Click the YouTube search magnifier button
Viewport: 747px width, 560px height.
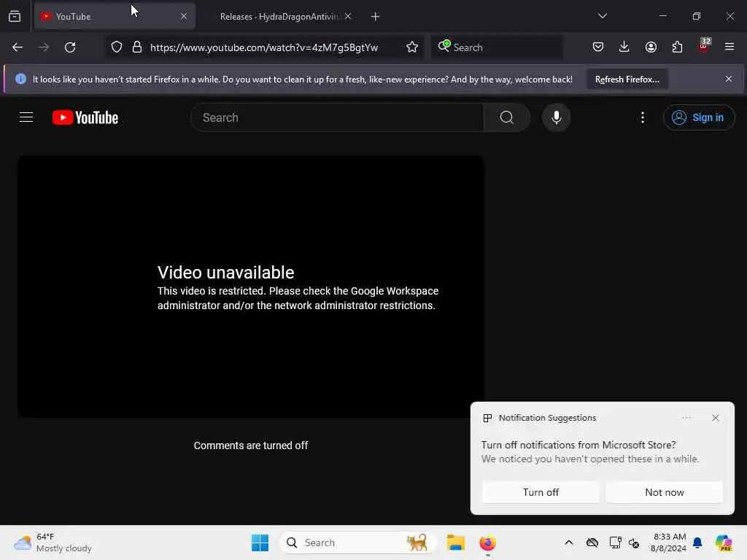507,117
